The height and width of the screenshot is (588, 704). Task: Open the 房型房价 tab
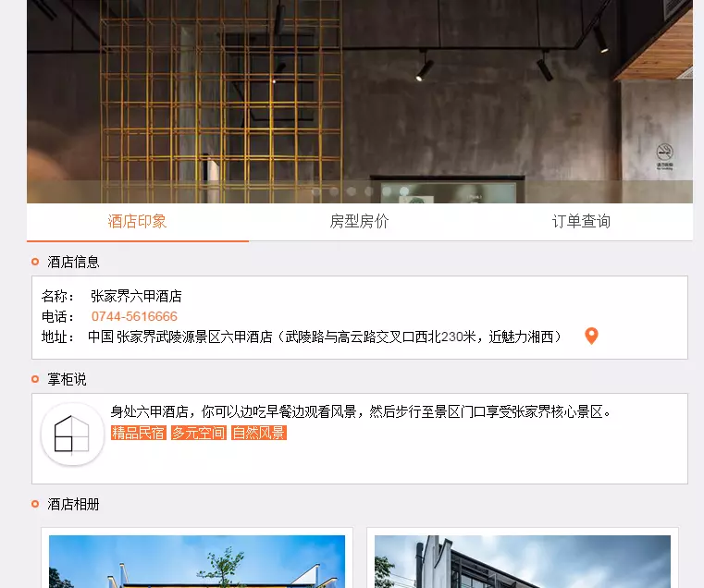359,222
